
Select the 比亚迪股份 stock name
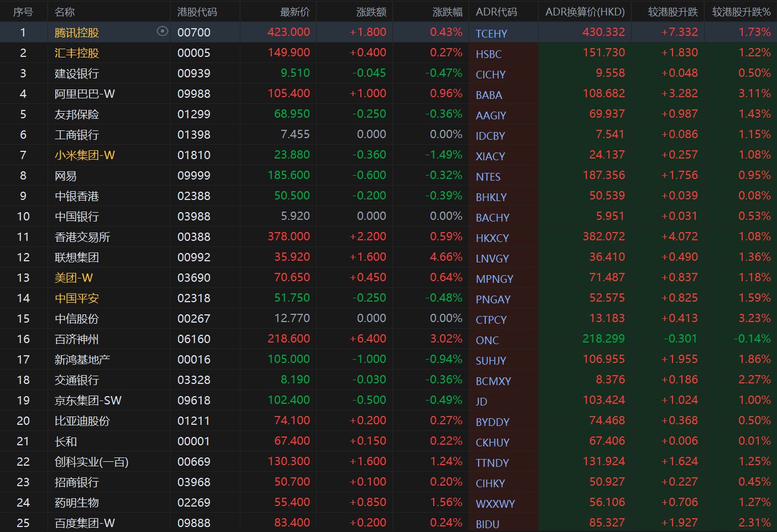pyautogui.click(x=82, y=421)
